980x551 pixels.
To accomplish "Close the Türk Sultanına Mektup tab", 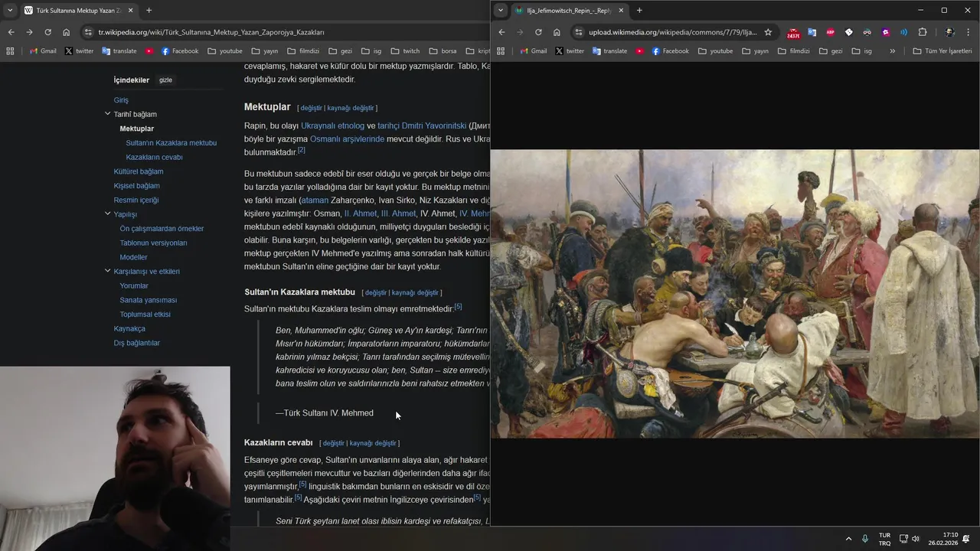I will click(130, 11).
